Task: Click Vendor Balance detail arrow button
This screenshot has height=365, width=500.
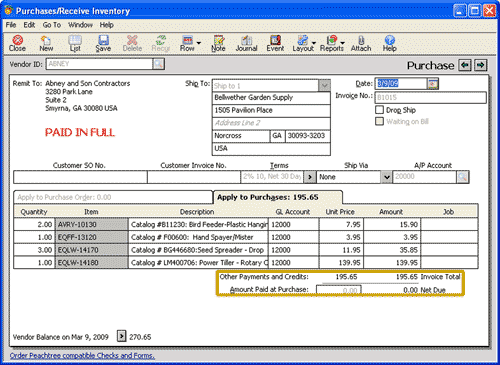Action: 122,336
